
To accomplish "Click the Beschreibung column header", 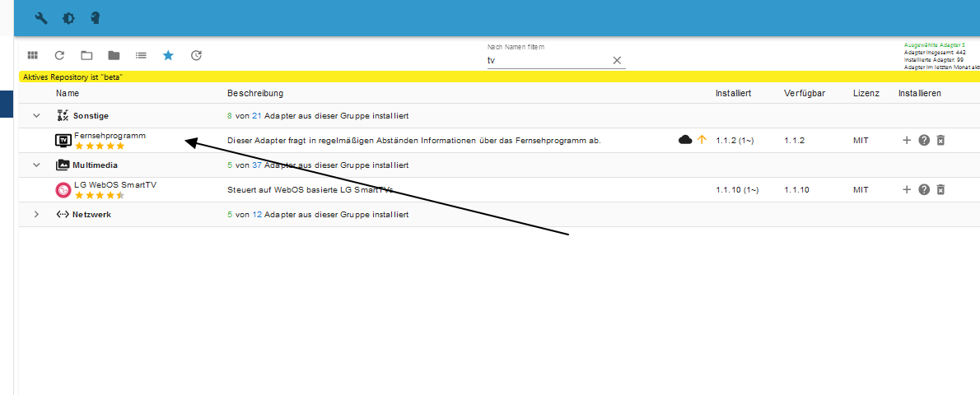I will coord(255,93).
